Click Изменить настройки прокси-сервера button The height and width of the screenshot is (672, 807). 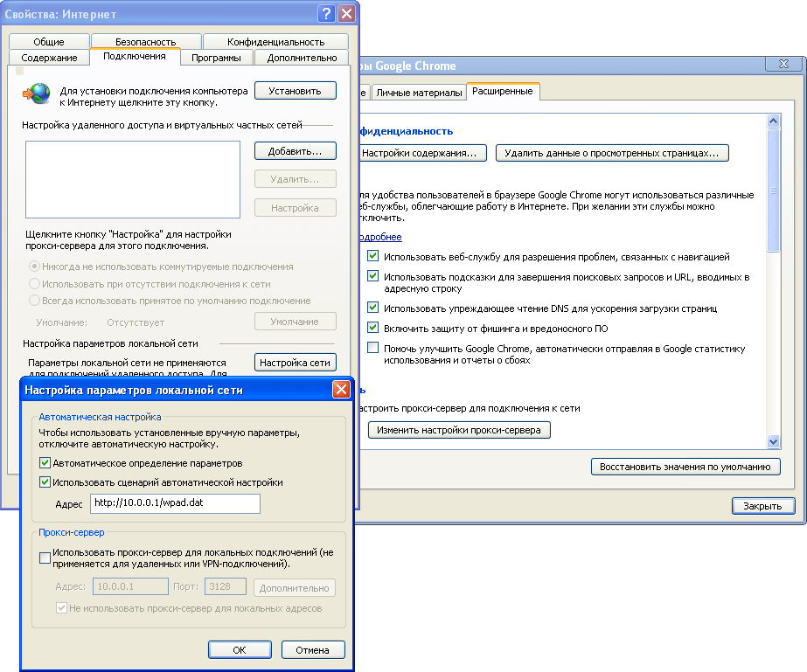click(459, 430)
